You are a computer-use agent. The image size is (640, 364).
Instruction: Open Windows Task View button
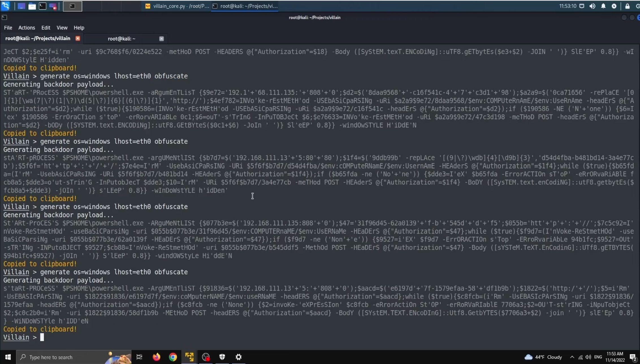(139, 357)
